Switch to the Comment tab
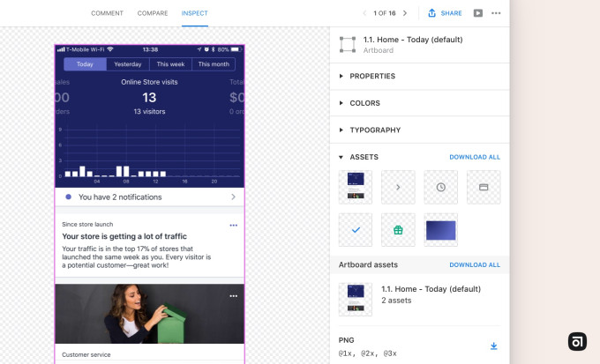Viewport: 600px width, 364px height. click(107, 13)
